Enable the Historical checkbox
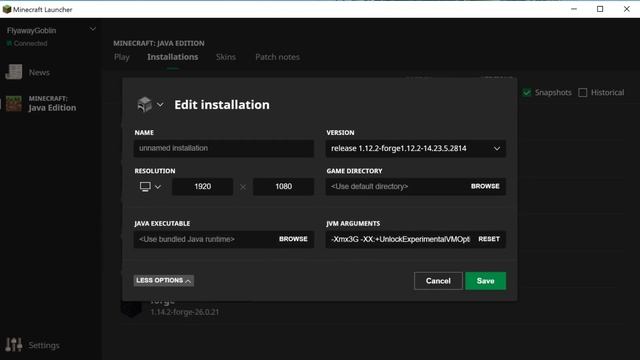 pyautogui.click(x=582, y=93)
